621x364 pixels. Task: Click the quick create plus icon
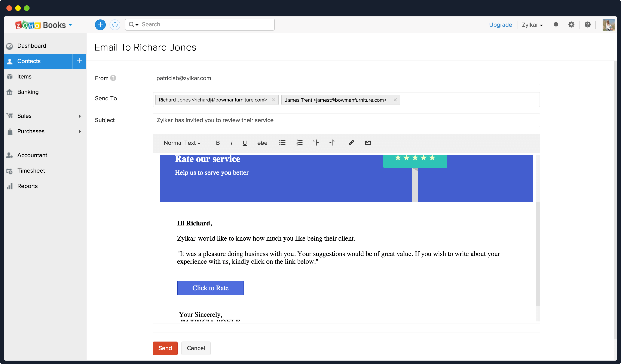(100, 25)
